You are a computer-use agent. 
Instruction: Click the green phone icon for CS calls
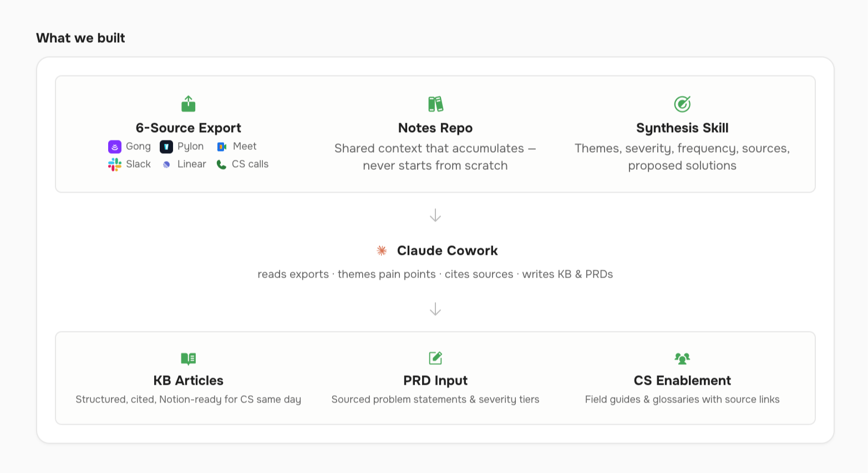pyautogui.click(x=221, y=164)
